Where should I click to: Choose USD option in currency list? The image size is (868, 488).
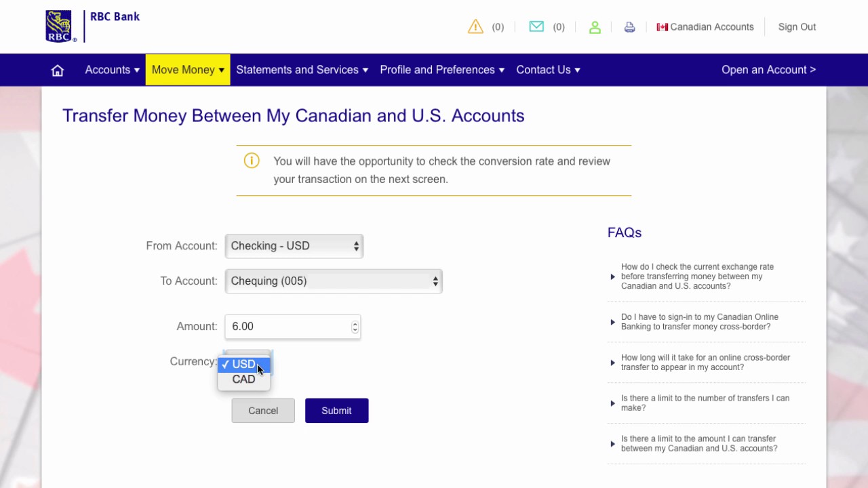[x=243, y=365]
